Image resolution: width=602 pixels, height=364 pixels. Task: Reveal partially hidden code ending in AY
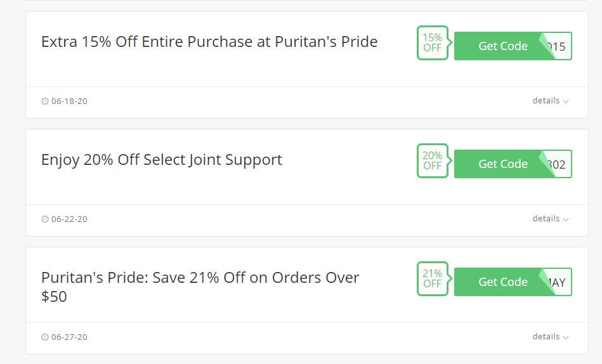tap(560, 282)
